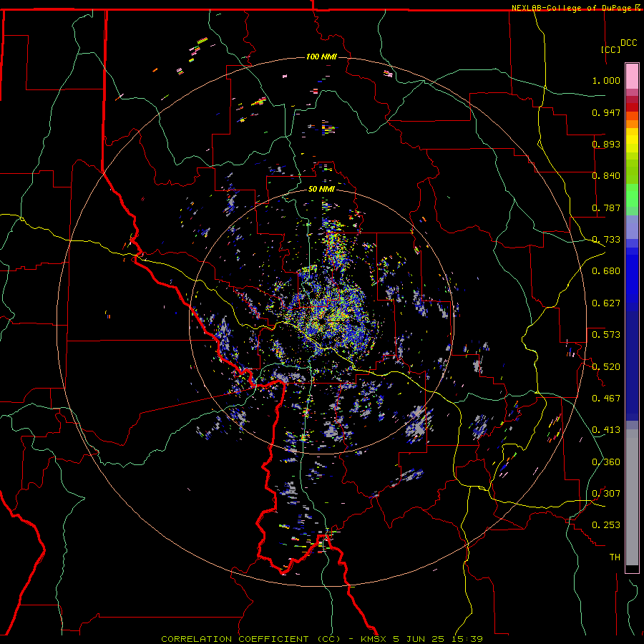
Task: Click the 0.627 scale value
Action: [606, 303]
